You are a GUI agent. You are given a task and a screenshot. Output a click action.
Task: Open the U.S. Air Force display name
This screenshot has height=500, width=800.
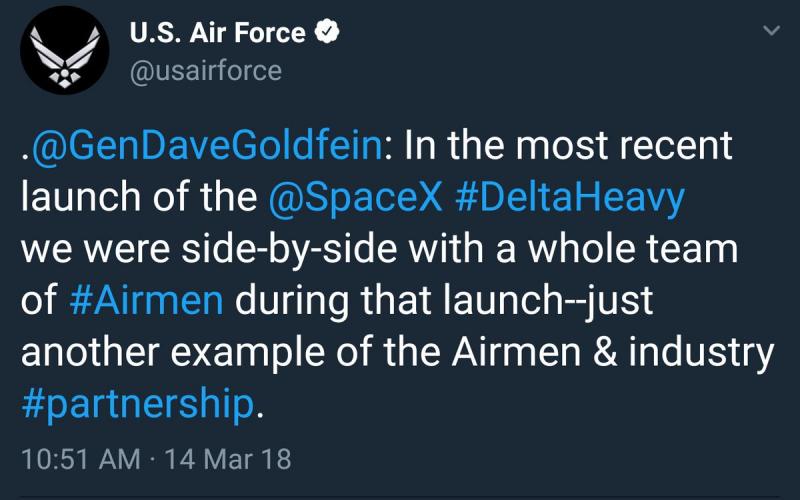(x=217, y=33)
